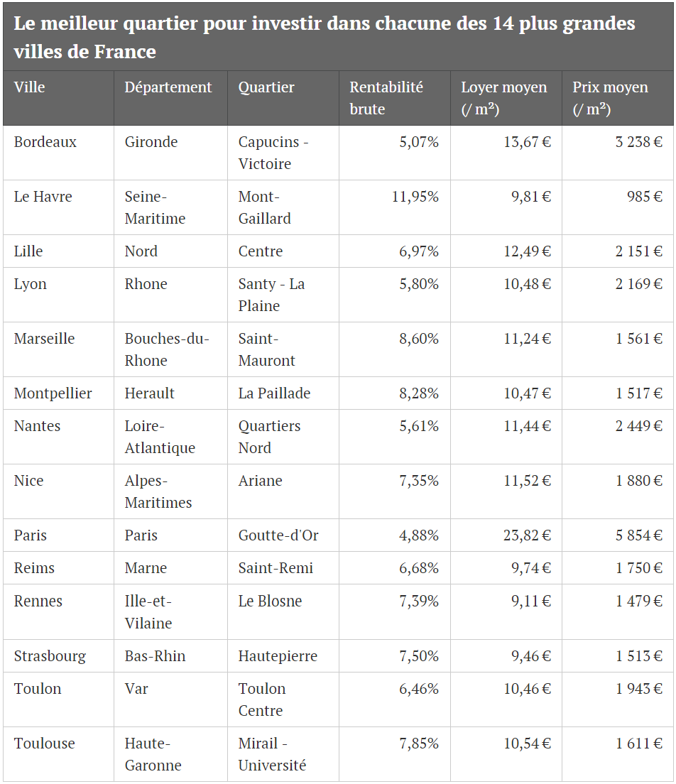The height and width of the screenshot is (784, 676).
Task: Click the Goutte-d'Or quartier cell
Action: click(278, 535)
